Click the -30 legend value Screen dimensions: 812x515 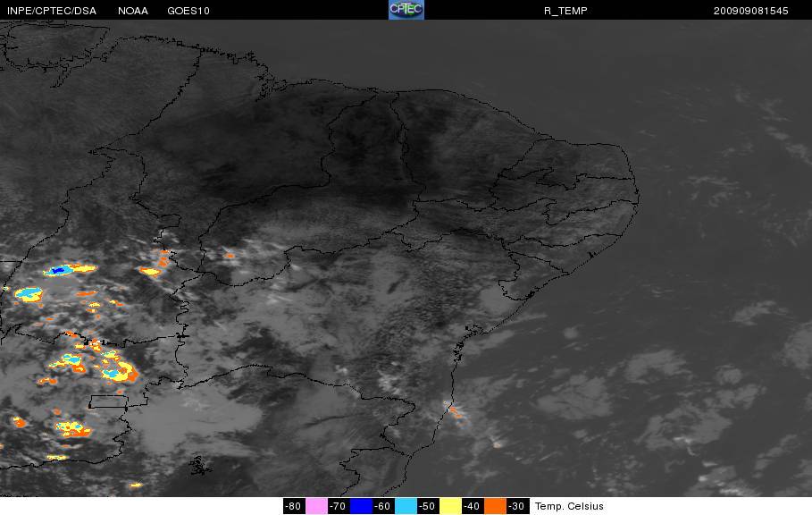point(517,506)
